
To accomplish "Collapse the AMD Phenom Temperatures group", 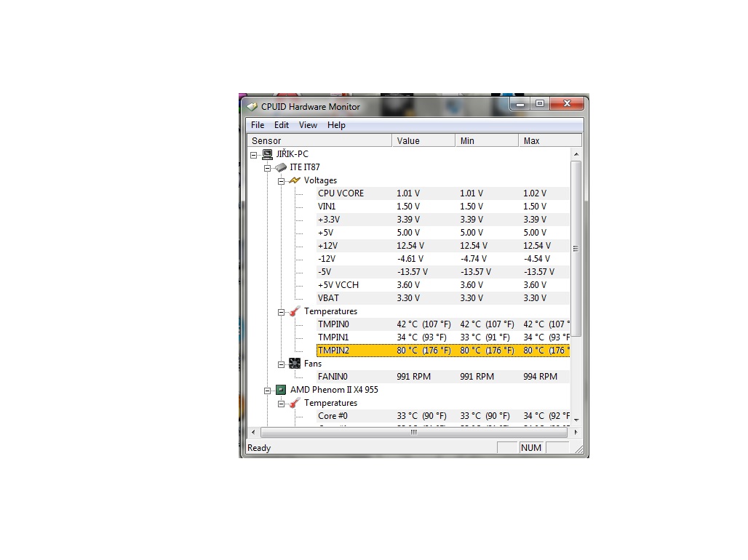I will (x=282, y=404).
